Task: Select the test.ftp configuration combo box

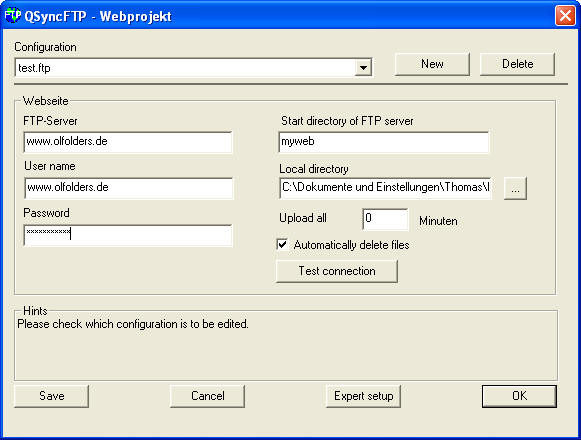Action: coord(193,67)
